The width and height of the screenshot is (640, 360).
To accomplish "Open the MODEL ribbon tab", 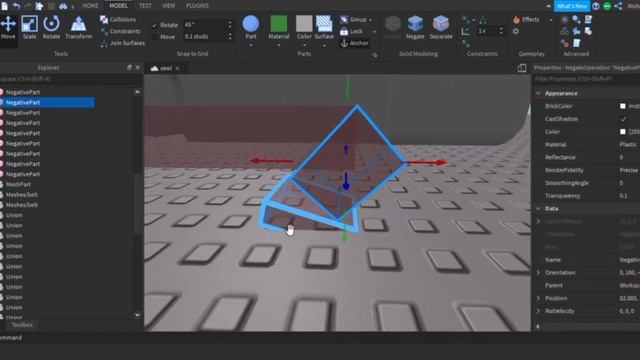I will [118, 6].
